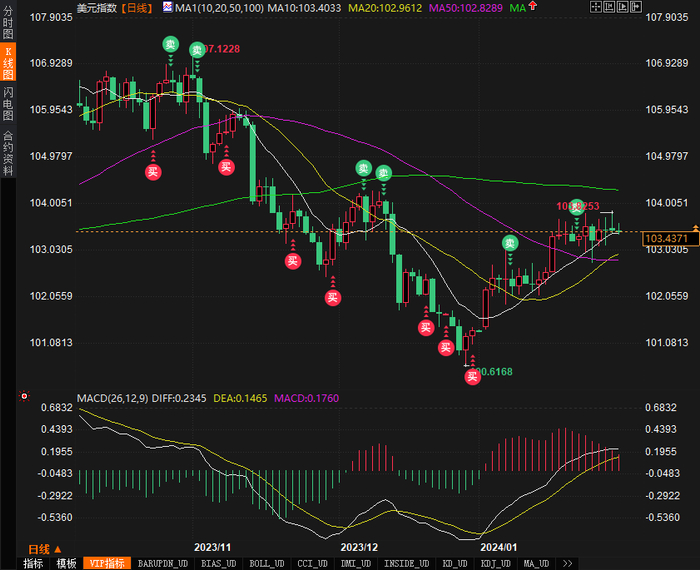Open the 合约资料 sidebar tab
This screenshot has width=700, height=570.
[x=8, y=153]
